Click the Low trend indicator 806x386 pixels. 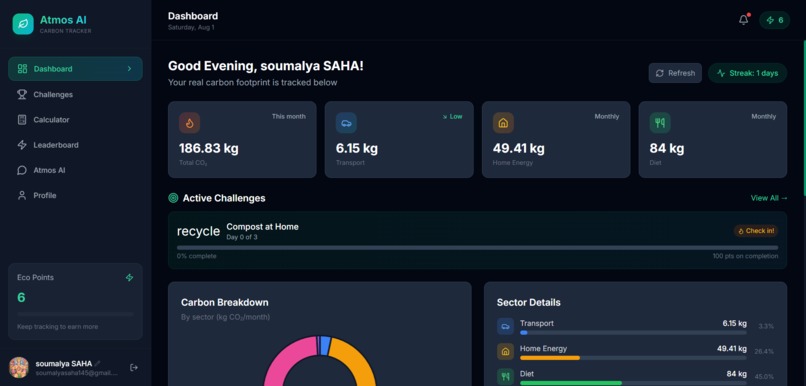[452, 117]
